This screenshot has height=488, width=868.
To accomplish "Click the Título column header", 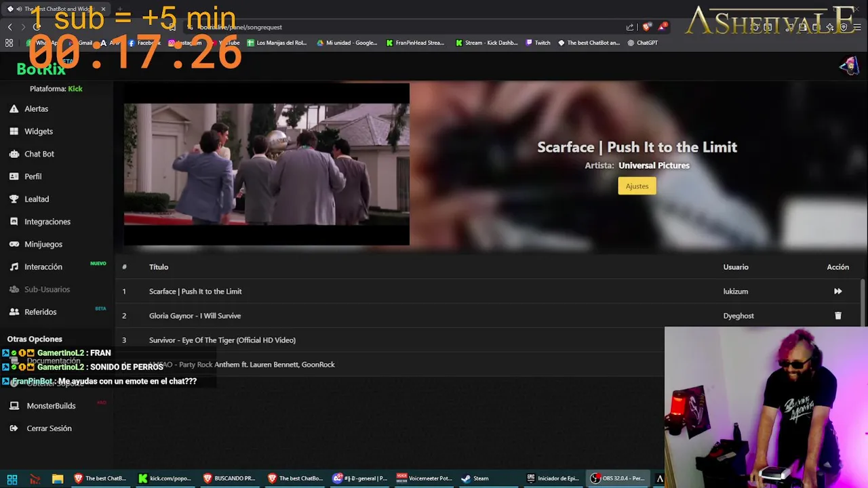I will 159,267.
